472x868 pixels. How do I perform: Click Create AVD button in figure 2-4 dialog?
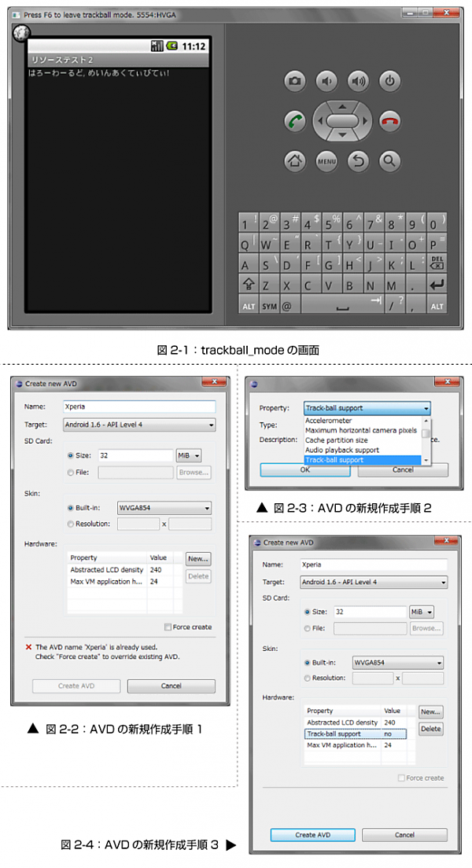click(312, 835)
